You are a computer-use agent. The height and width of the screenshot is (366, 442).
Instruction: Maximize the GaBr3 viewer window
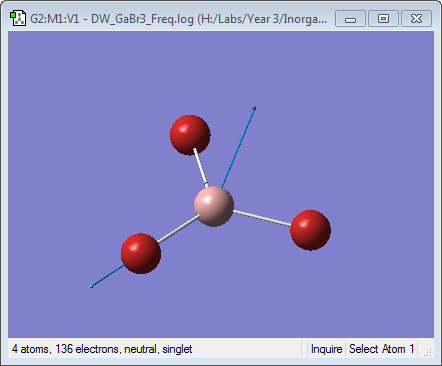pos(383,18)
